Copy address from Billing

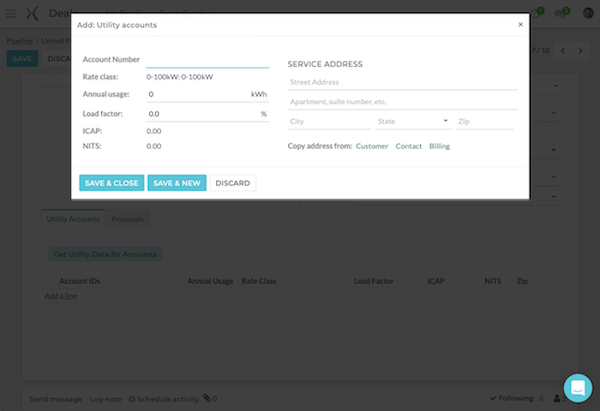(439, 146)
